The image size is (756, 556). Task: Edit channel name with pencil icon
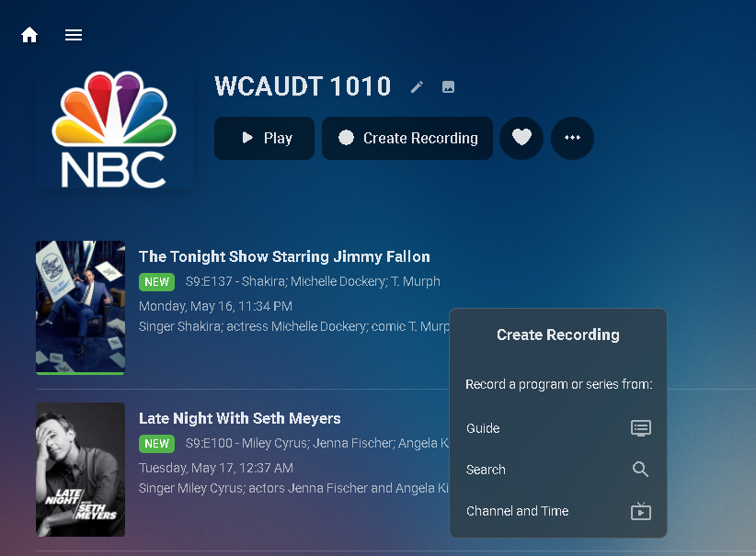tap(417, 86)
